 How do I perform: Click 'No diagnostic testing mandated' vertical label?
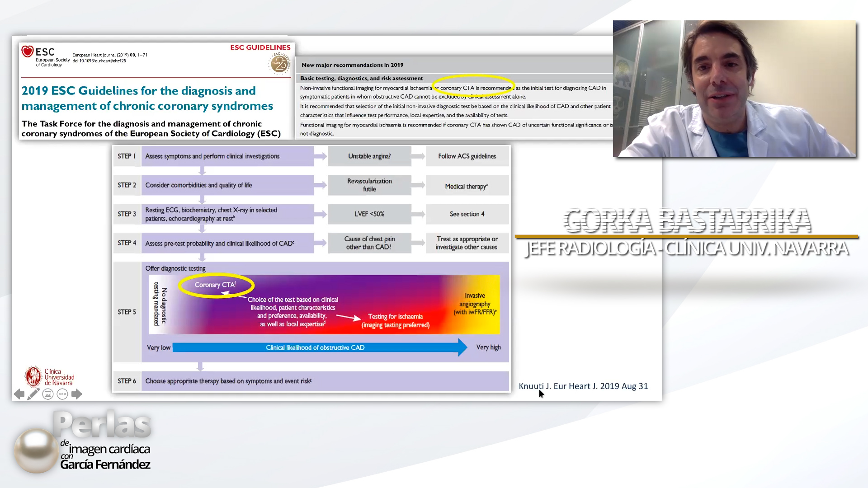pos(160,305)
